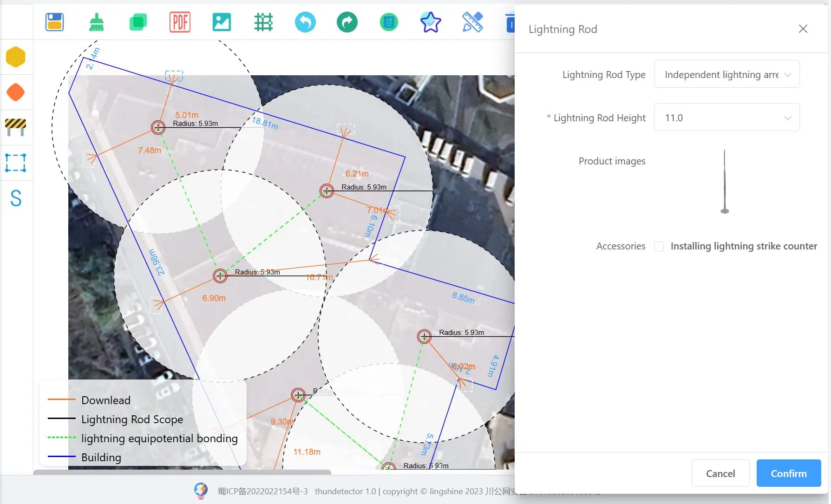Click the 'Building' legend entry
Screen dimensions: 831x504
click(101, 458)
